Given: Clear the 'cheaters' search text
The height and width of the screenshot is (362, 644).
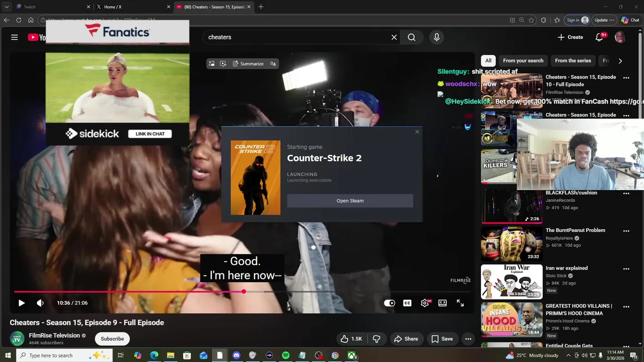Looking at the screenshot, I should (394, 37).
